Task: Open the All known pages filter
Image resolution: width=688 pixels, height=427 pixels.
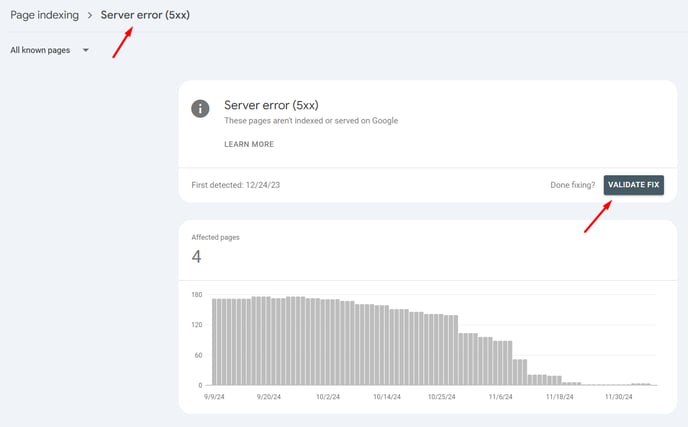Action: point(50,50)
